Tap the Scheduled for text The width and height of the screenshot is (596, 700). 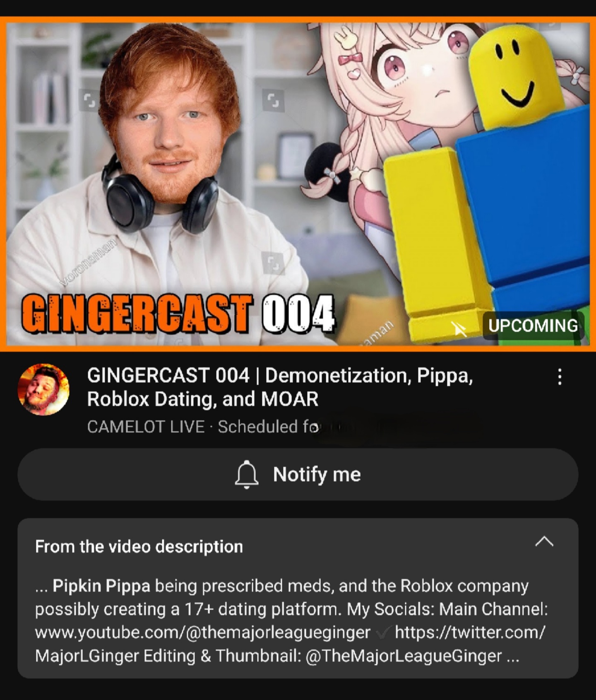tap(268, 427)
